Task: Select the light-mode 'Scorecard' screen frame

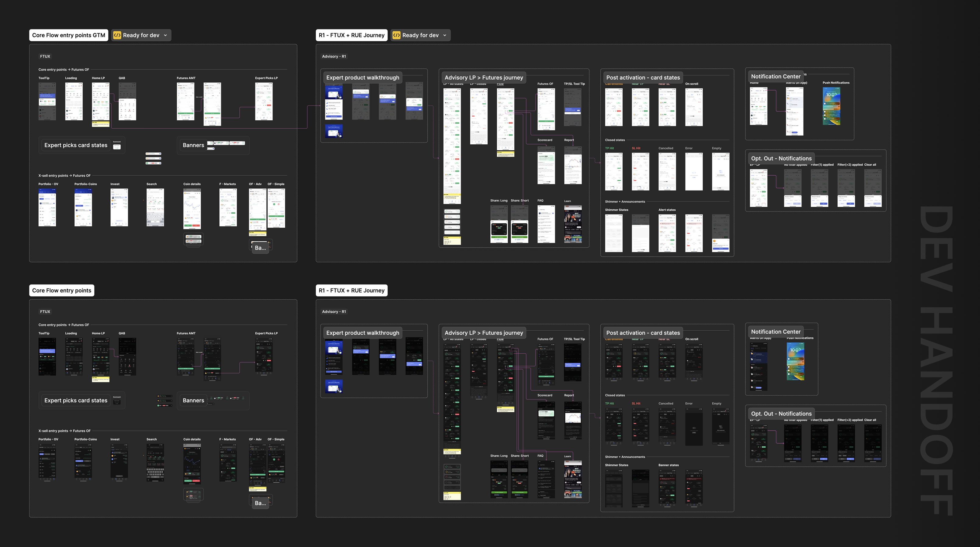Action: tap(546, 165)
